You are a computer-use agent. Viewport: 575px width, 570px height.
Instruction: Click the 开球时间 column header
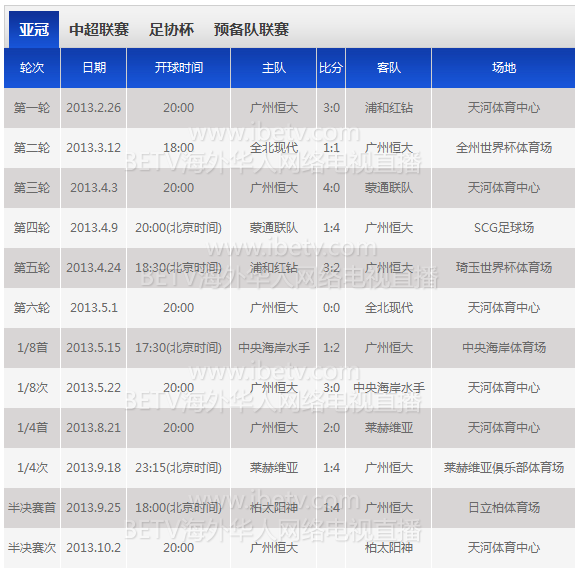[179, 68]
